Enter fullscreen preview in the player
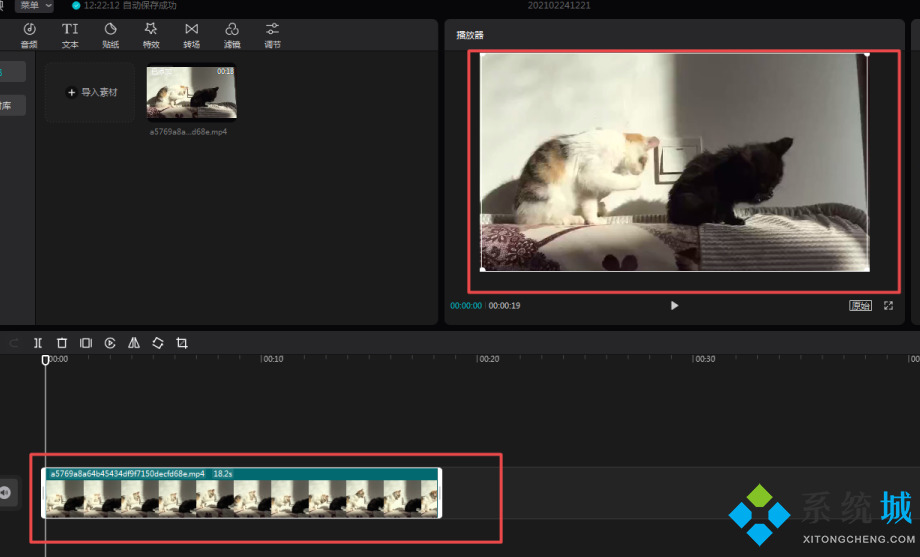 [888, 306]
